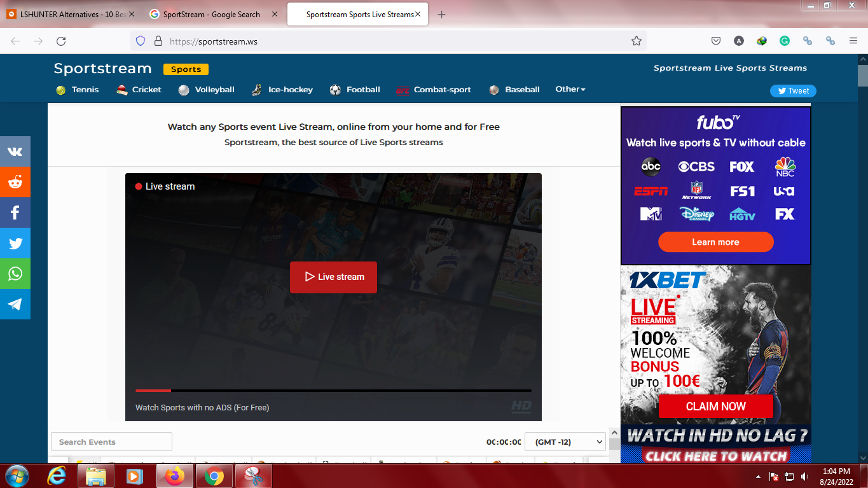Open Combat-sport streams menu item
This screenshot has height=488, width=868.
coord(443,90)
